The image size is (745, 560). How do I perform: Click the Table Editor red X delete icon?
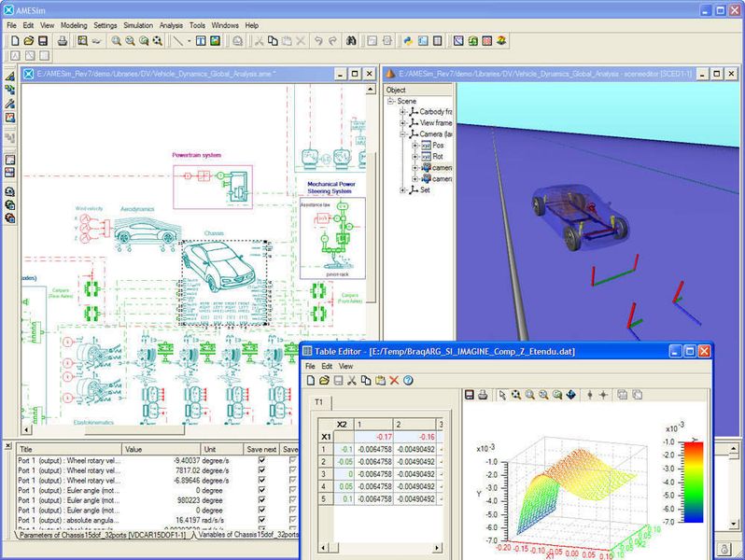click(x=394, y=381)
